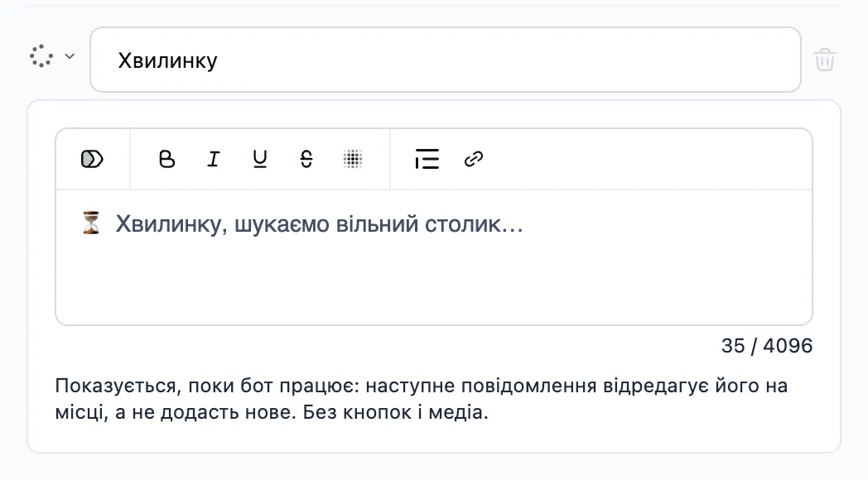Click the character counter "35 / 4096"
Image resolution: width=868 pixels, height=480 pixels.
click(767, 346)
